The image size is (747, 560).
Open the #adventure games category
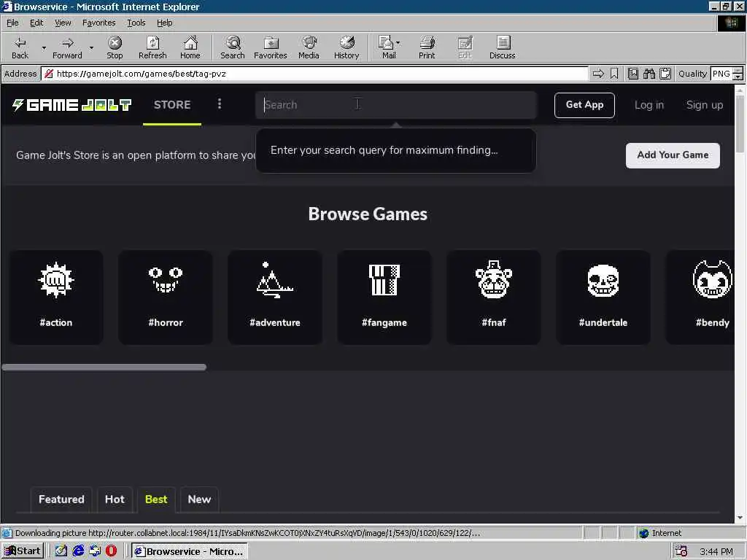coord(275,297)
